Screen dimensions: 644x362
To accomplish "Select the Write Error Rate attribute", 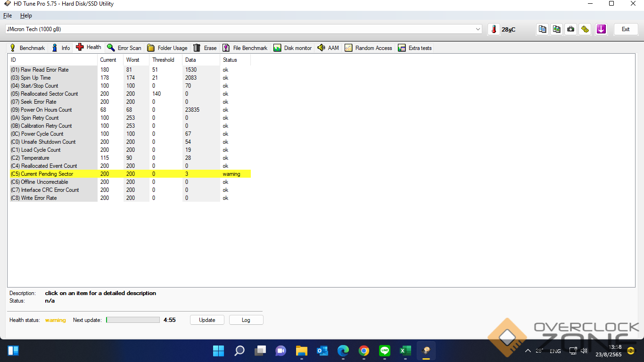I will pyautogui.click(x=129, y=198).
